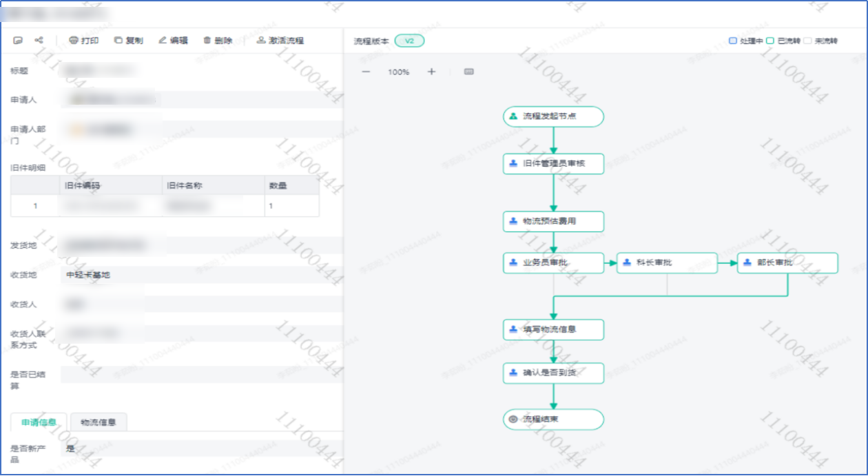Click the 旧件管理员审核 flow node
Image resolution: width=868 pixels, height=476 pixels.
coord(553,164)
